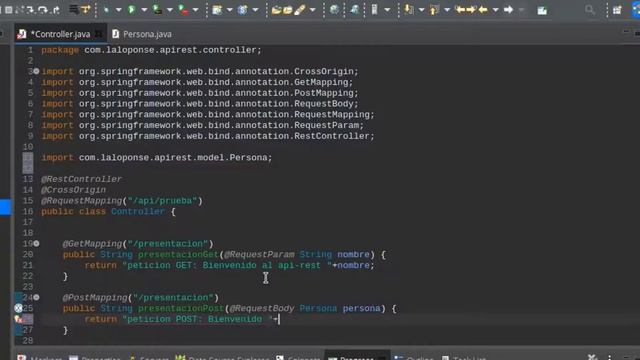Open the External Tools dropdown arrow
Viewport: 640px width, 360px height.
click(x=196, y=10)
